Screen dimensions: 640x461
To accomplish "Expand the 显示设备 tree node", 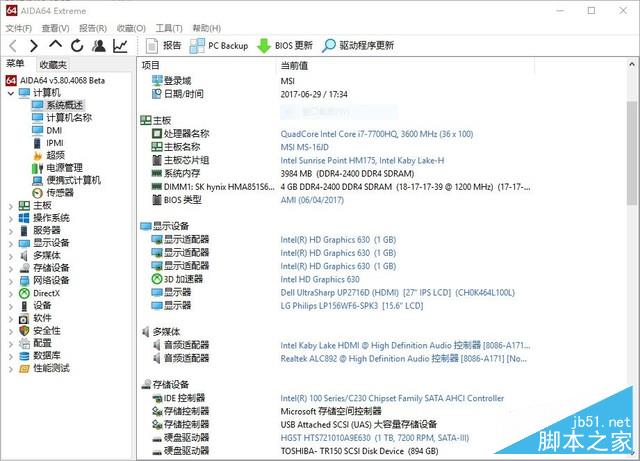I will point(11,243).
